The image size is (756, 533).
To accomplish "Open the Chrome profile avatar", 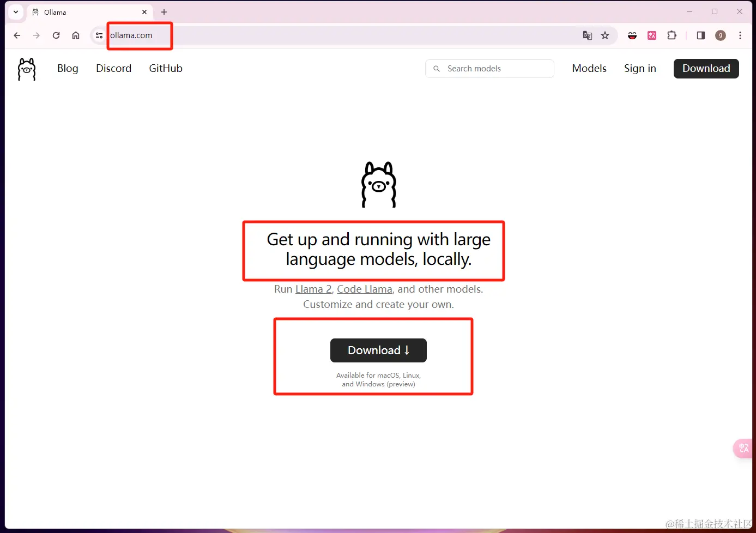I will click(721, 35).
